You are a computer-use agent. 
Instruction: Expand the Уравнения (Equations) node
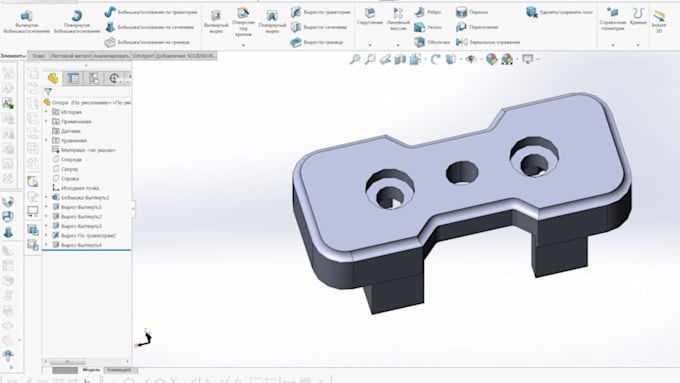46,141
